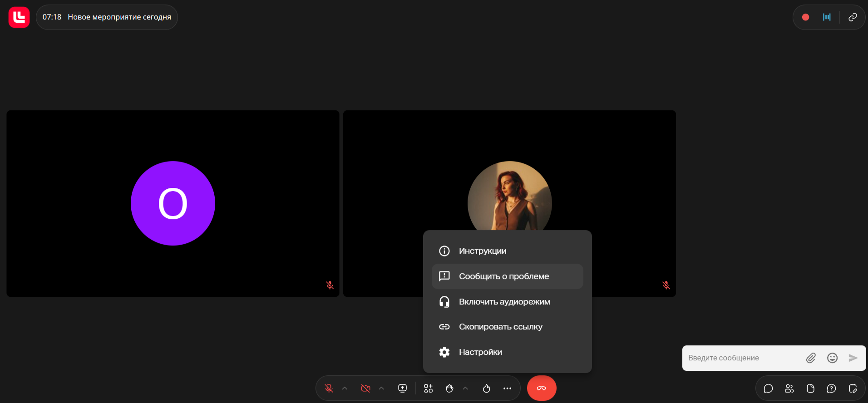This screenshot has height=403, width=868.
Task: Open the notes icon with pencil
Action: [853, 388]
